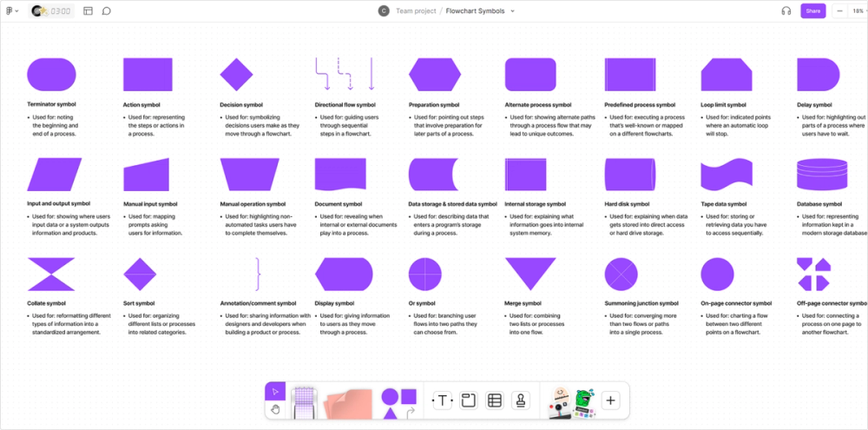Select the Internal storage square shape
The image size is (868, 430).
(x=525, y=174)
